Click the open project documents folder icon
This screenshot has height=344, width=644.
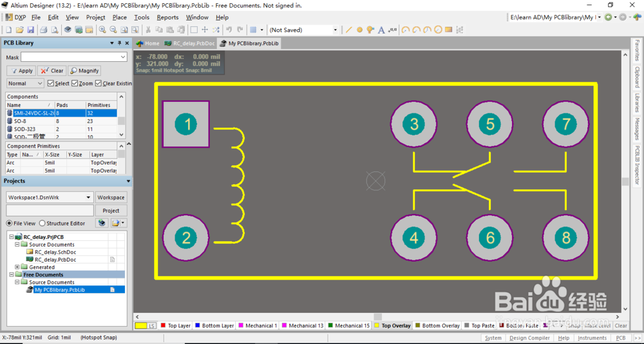coord(115,223)
